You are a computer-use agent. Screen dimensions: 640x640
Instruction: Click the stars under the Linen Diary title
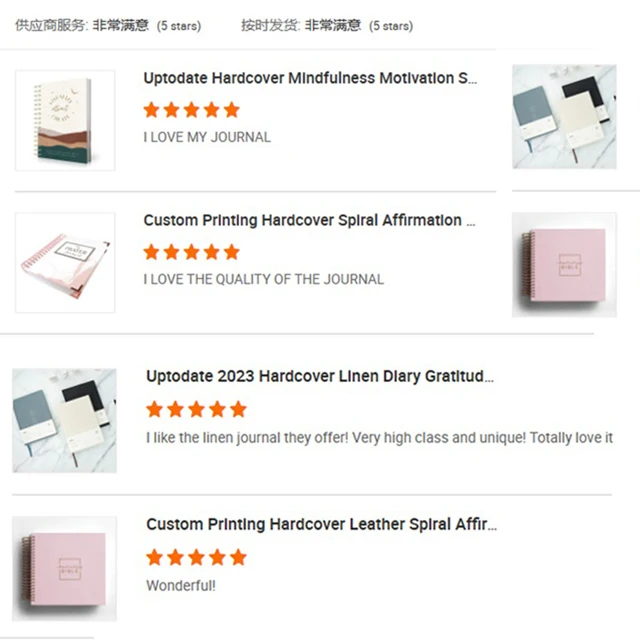tap(195, 409)
